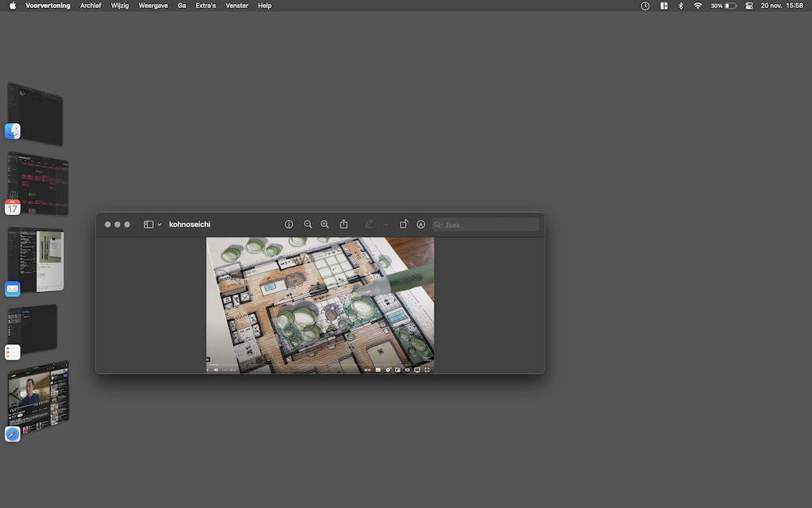This screenshot has height=508, width=812.
Task: Open the Wijzig menu
Action: click(x=120, y=6)
